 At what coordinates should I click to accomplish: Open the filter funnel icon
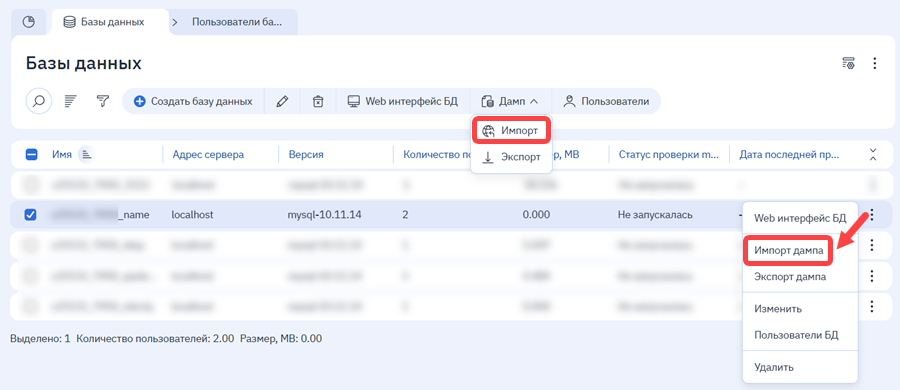102,102
